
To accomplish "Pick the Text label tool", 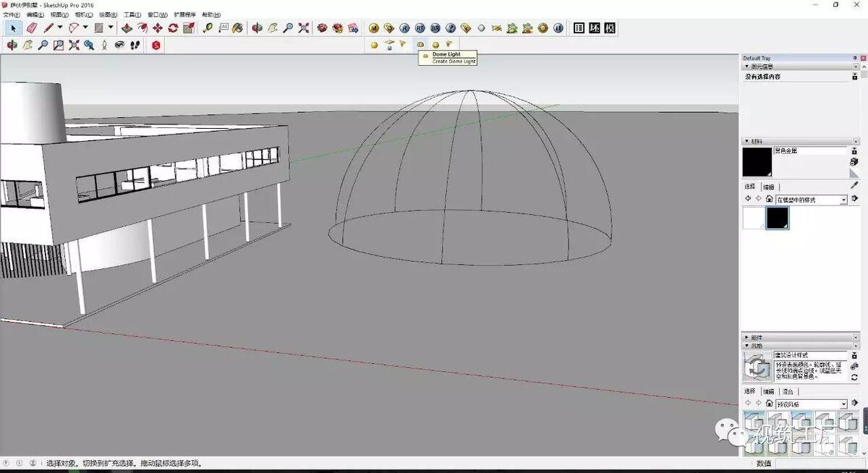I will (223, 28).
